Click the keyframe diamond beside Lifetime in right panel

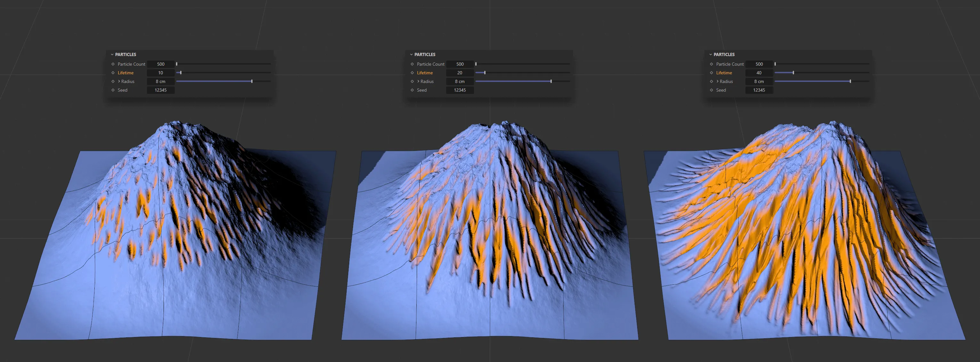(711, 72)
